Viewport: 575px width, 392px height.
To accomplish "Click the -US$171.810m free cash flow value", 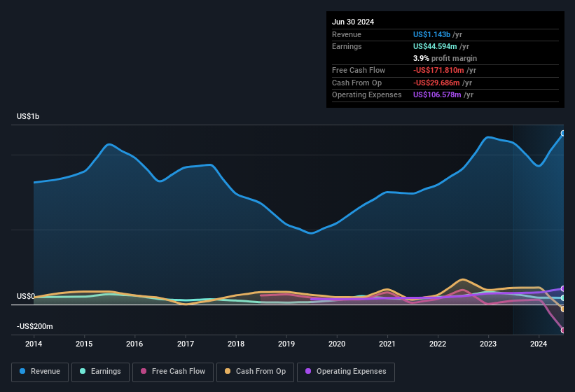I will [438, 70].
